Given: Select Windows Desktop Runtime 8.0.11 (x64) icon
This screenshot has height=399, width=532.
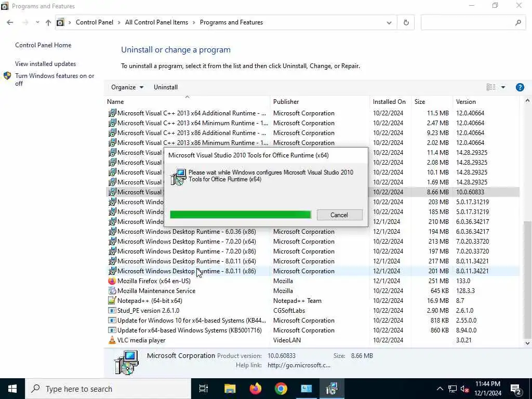Looking at the screenshot, I should click(x=112, y=261).
